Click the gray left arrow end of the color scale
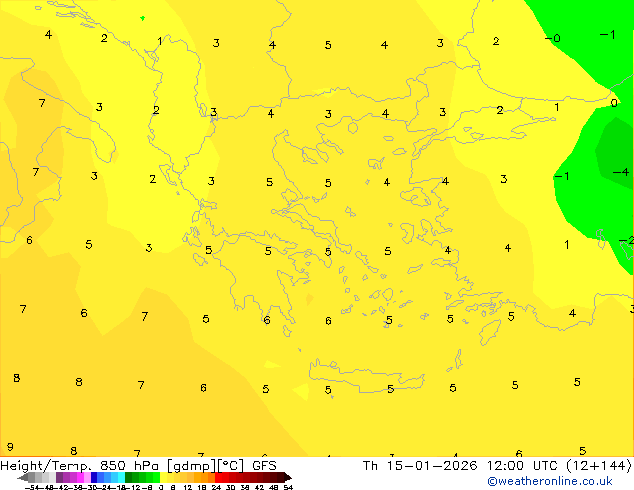The height and width of the screenshot is (490, 634). coord(23,478)
